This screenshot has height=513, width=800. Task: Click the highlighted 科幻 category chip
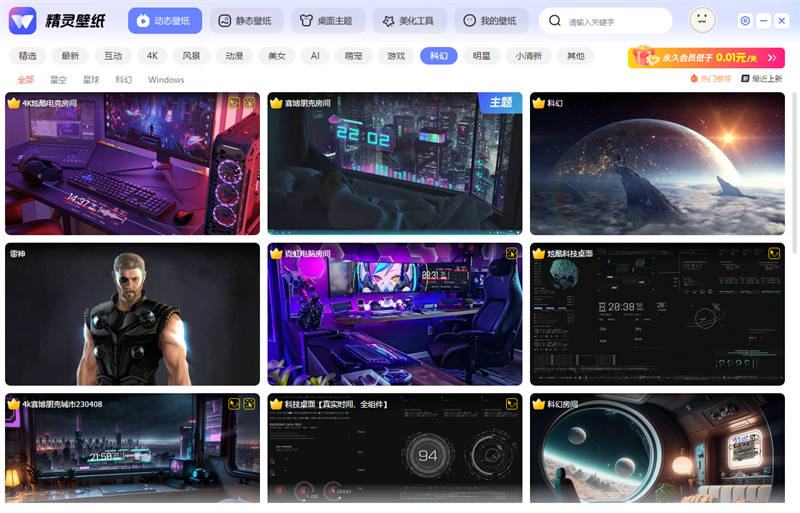click(439, 56)
